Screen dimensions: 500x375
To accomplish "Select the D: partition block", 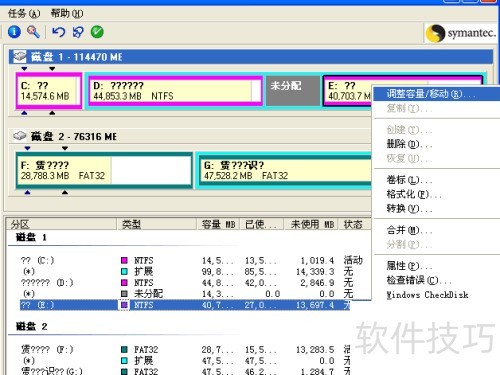I will [175, 91].
